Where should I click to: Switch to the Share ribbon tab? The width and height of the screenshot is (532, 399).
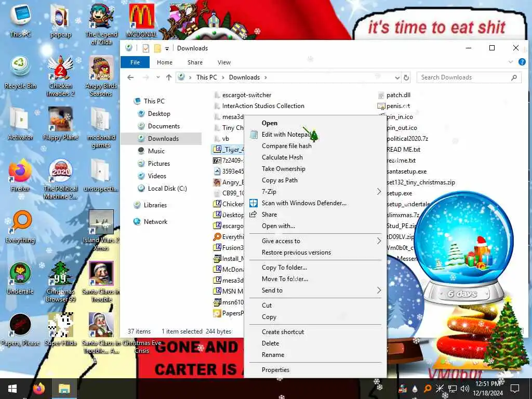click(x=195, y=62)
